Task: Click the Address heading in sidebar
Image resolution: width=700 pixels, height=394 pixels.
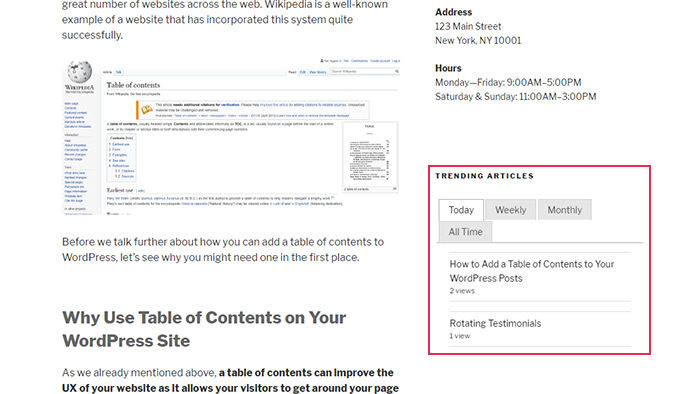Action: tap(454, 12)
